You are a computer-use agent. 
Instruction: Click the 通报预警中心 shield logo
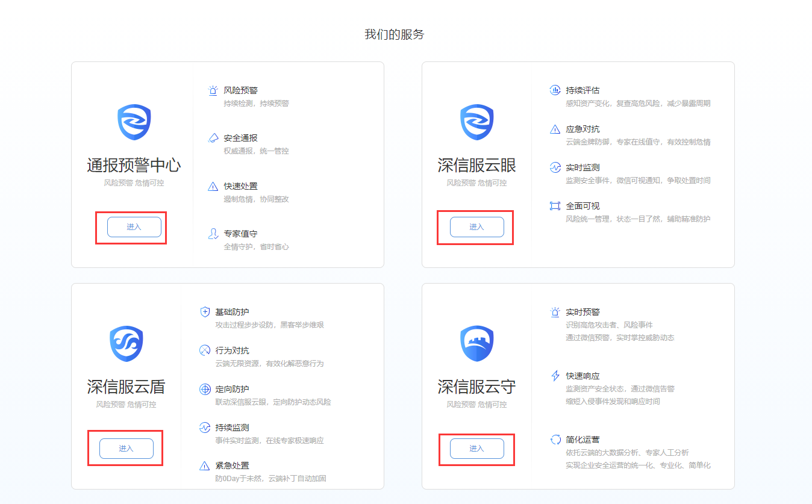[134, 122]
